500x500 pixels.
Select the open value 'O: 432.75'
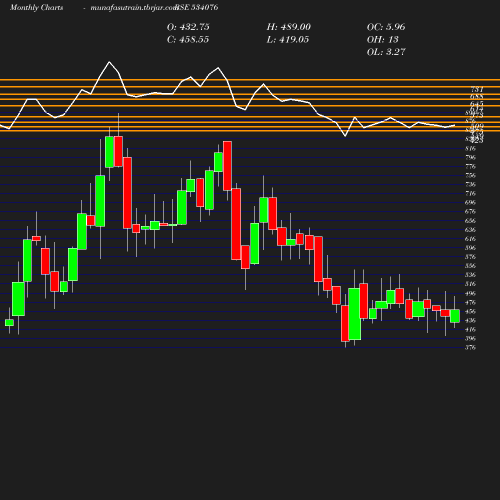(188, 27)
